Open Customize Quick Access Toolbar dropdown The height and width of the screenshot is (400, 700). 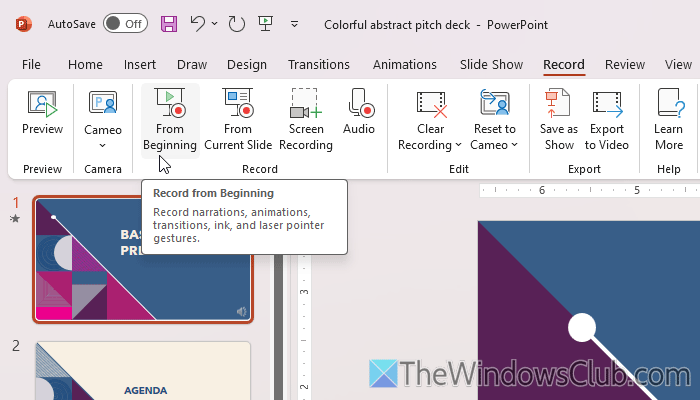pyautogui.click(x=294, y=23)
